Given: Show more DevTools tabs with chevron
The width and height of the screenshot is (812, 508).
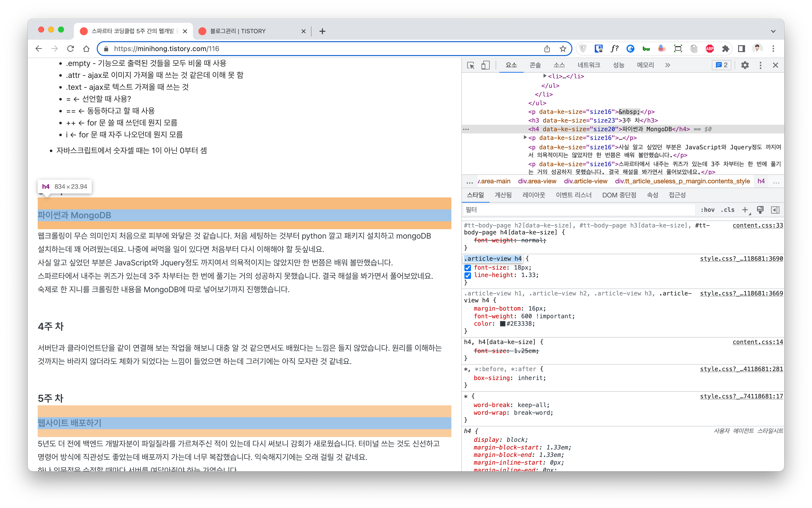Looking at the screenshot, I should click(x=668, y=65).
